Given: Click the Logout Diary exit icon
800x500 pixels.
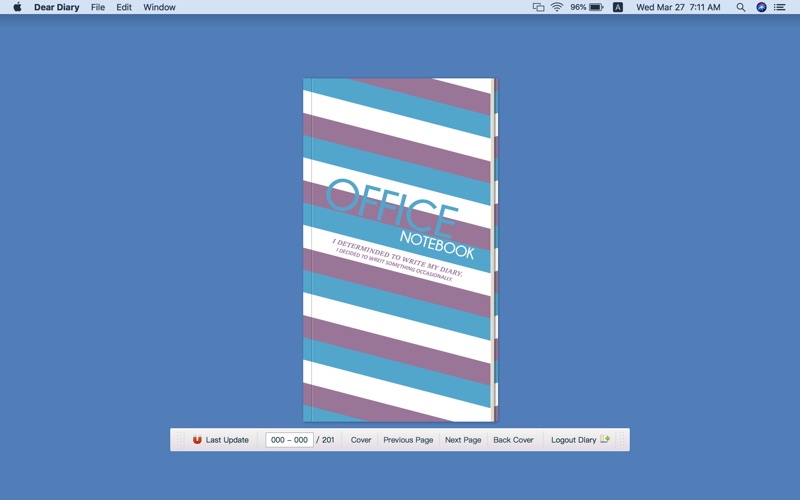Looking at the screenshot, I should tap(605, 439).
